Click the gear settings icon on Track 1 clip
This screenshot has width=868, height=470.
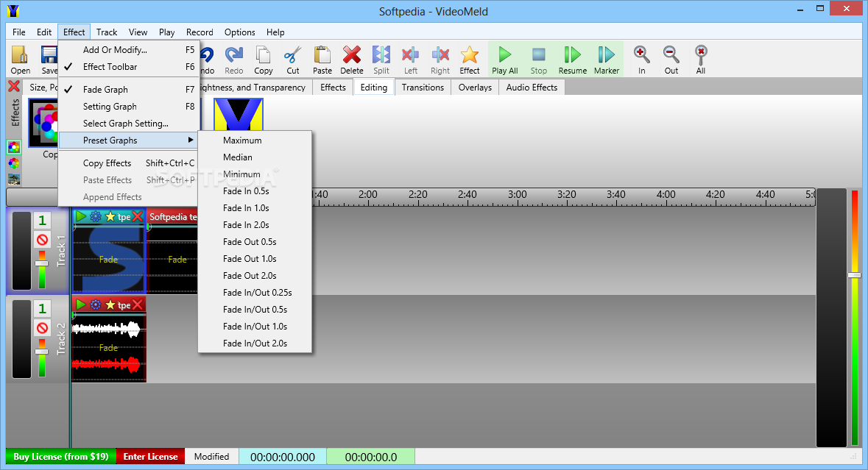coord(96,216)
